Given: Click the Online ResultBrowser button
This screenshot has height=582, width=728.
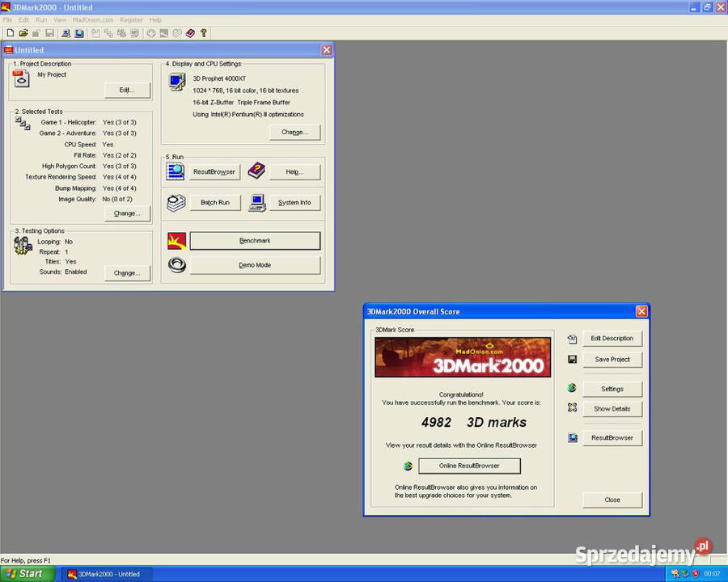Looking at the screenshot, I should coord(469,466).
